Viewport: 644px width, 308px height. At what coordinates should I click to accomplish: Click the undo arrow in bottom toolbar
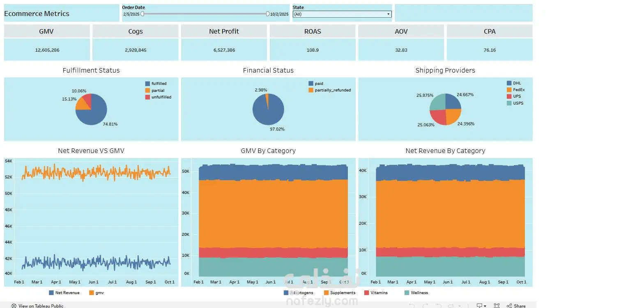pyautogui.click(x=412, y=306)
